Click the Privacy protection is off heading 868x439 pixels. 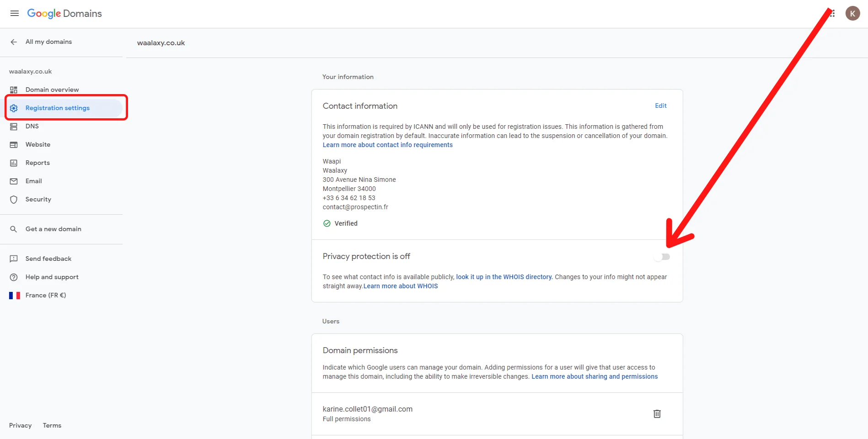click(x=366, y=256)
